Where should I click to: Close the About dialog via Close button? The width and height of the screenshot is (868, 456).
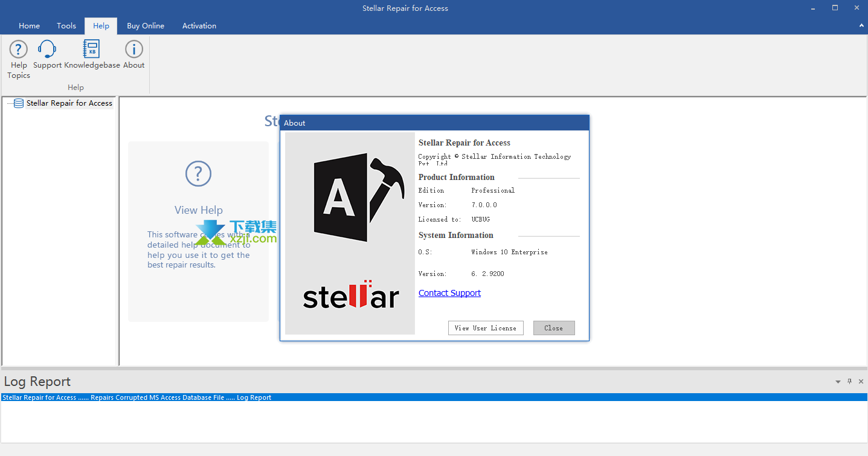553,328
